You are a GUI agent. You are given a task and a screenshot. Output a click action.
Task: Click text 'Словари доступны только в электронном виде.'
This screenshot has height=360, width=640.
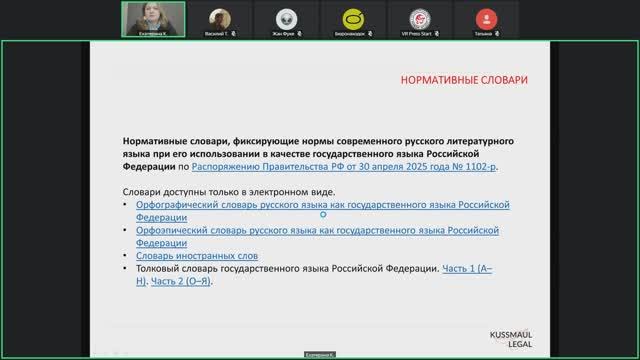tap(229, 192)
